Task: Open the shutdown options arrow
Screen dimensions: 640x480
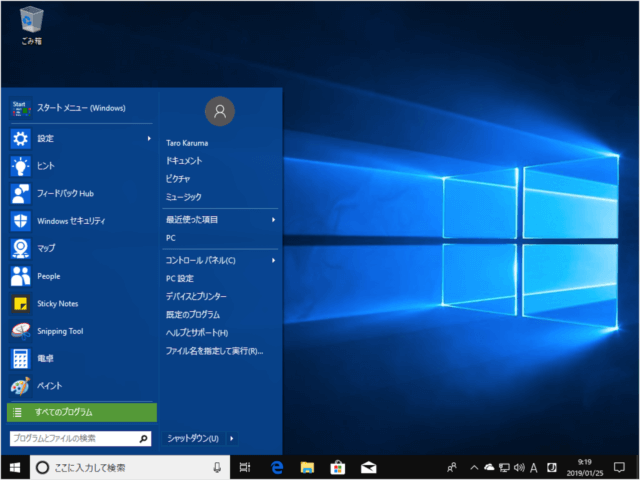Action: tap(231, 439)
